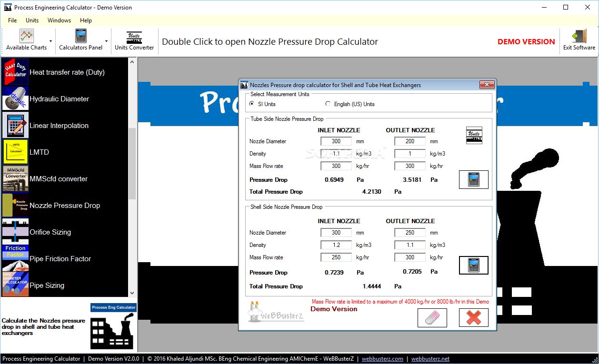Click the Exit Software door icon
This screenshot has width=599, height=364.
point(579,37)
